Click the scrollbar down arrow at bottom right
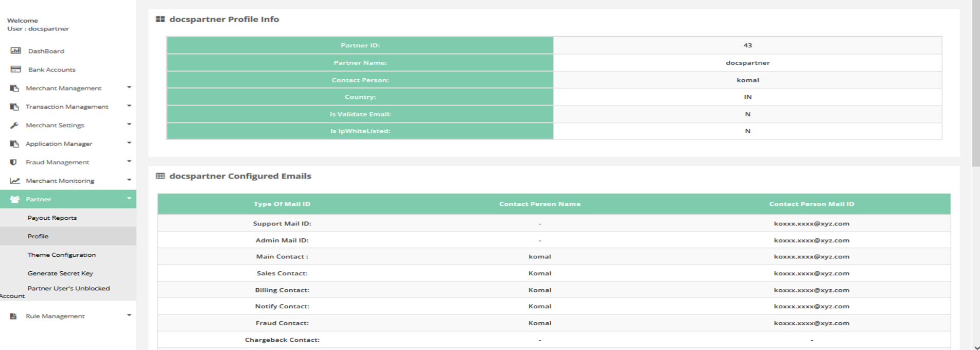The image size is (980, 350). tap(975, 347)
